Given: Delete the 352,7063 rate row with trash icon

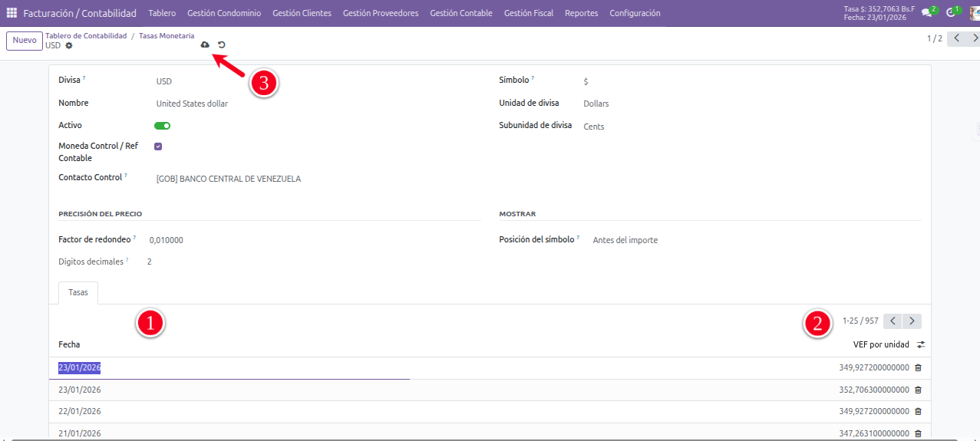Looking at the screenshot, I should tap(918, 390).
